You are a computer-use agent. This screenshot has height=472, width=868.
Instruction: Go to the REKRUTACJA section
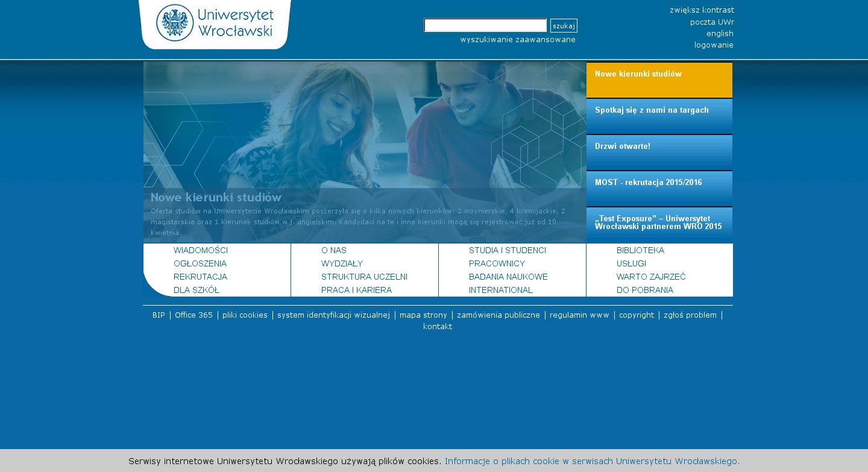[200, 277]
